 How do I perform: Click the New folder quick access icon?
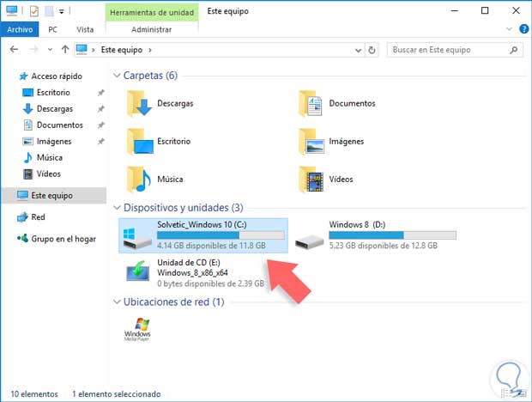tap(50, 11)
